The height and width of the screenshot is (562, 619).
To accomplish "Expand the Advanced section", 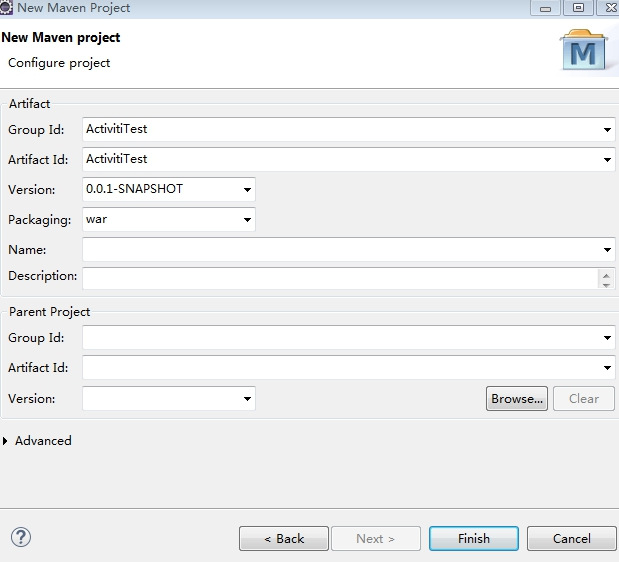I will tap(5, 441).
